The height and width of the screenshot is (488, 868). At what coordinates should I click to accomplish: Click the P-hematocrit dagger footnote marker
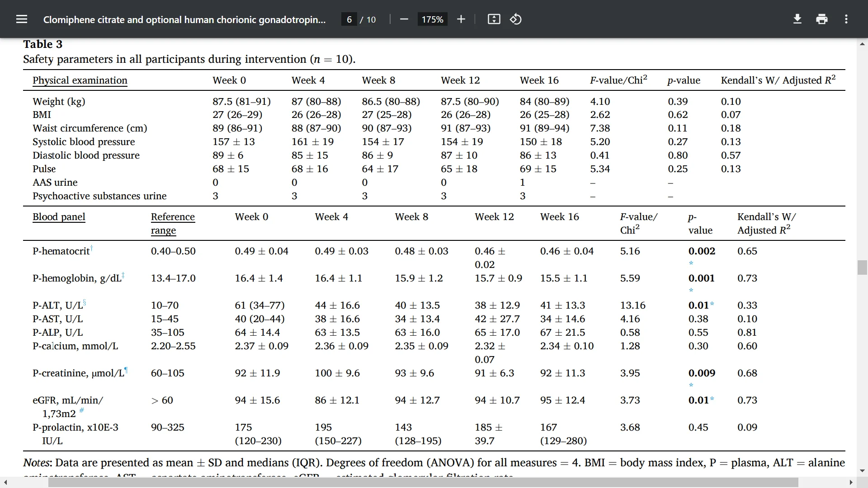[x=91, y=248]
